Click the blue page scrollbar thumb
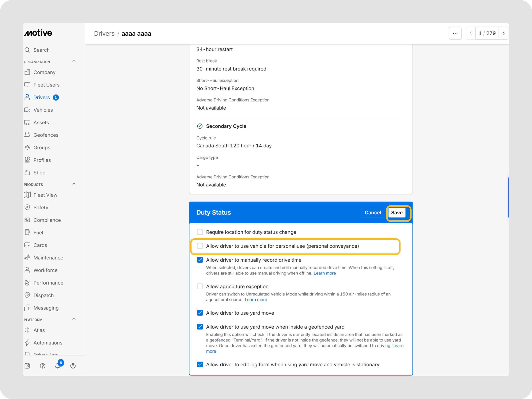532x399 pixels. point(508,197)
